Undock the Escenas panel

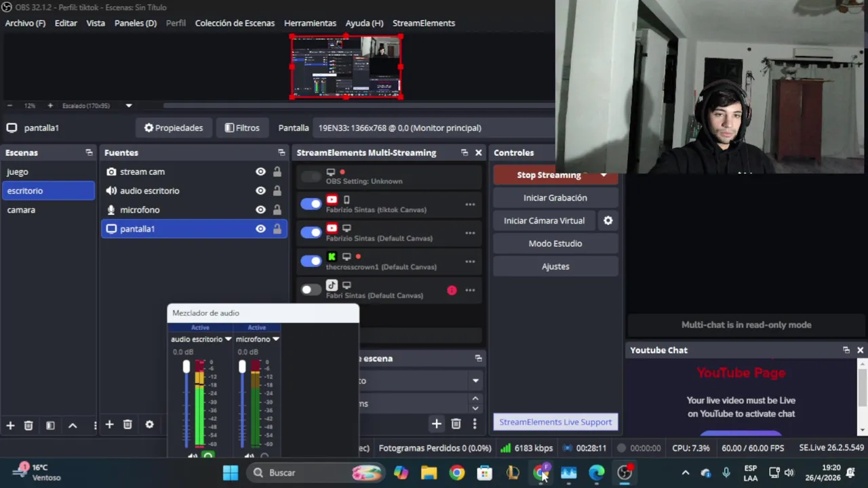(x=89, y=152)
